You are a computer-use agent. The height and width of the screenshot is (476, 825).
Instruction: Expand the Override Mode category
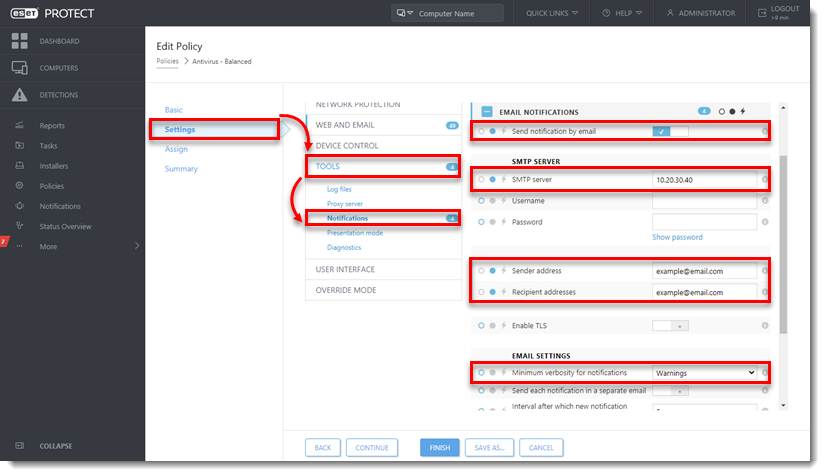[x=384, y=290]
